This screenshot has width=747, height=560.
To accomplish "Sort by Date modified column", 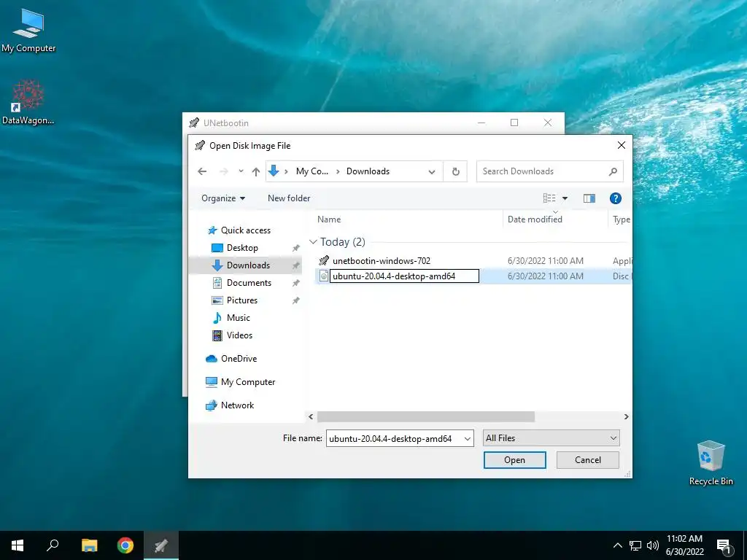I will pos(535,219).
